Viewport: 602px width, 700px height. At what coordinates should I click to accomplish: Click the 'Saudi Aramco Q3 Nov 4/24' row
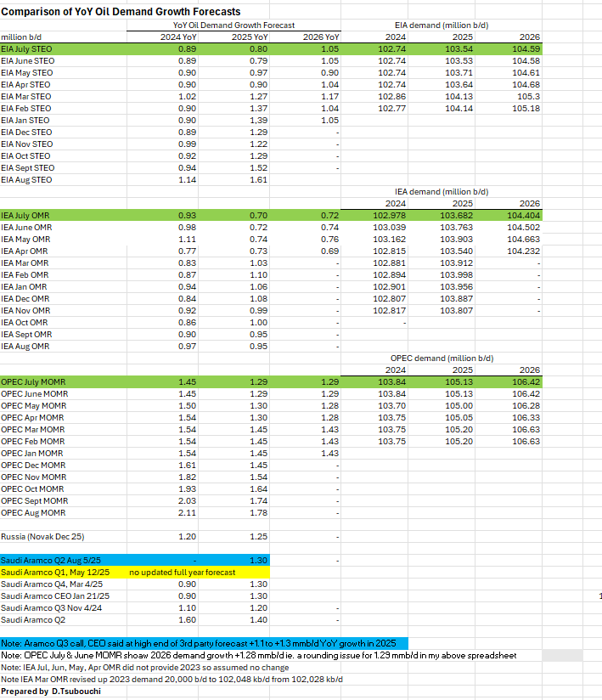click(51, 608)
